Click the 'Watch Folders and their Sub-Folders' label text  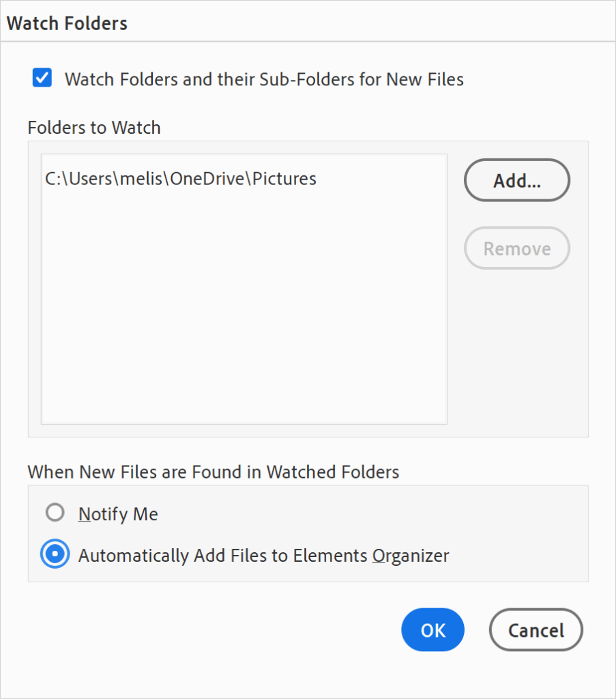pyautogui.click(x=264, y=79)
